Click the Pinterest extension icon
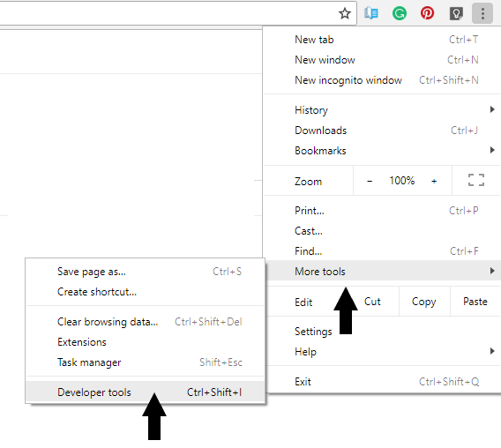The height and width of the screenshot is (448, 501). tap(427, 13)
